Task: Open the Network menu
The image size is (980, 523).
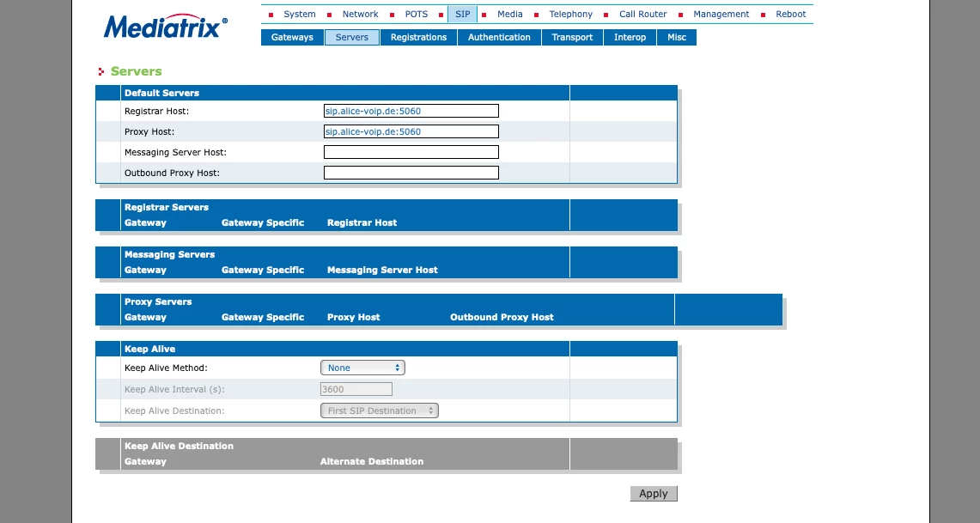Action: pyautogui.click(x=360, y=14)
